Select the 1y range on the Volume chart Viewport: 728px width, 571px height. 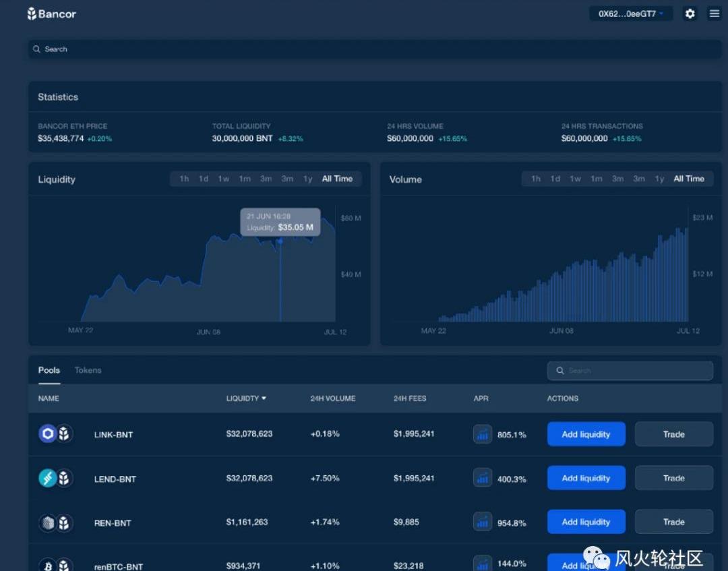(659, 179)
